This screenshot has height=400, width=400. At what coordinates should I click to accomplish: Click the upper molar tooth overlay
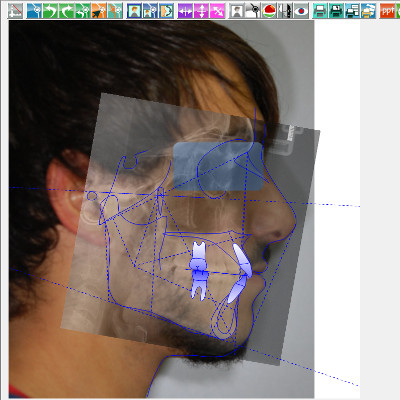pos(199,256)
